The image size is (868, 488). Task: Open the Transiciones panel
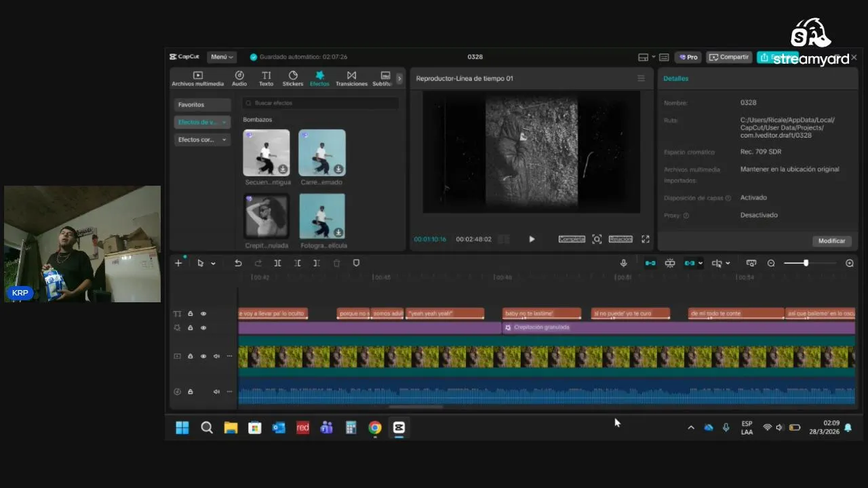click(351, 79)
